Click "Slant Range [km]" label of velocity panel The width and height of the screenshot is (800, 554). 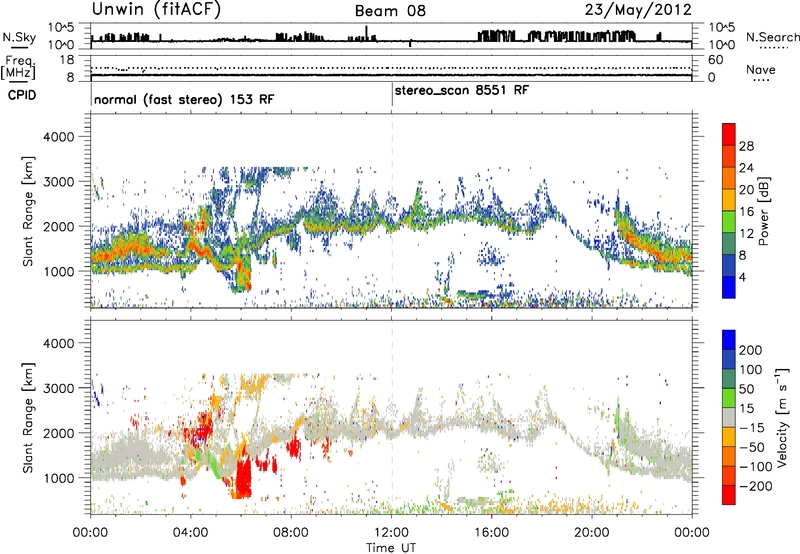(x=28, y=417)
